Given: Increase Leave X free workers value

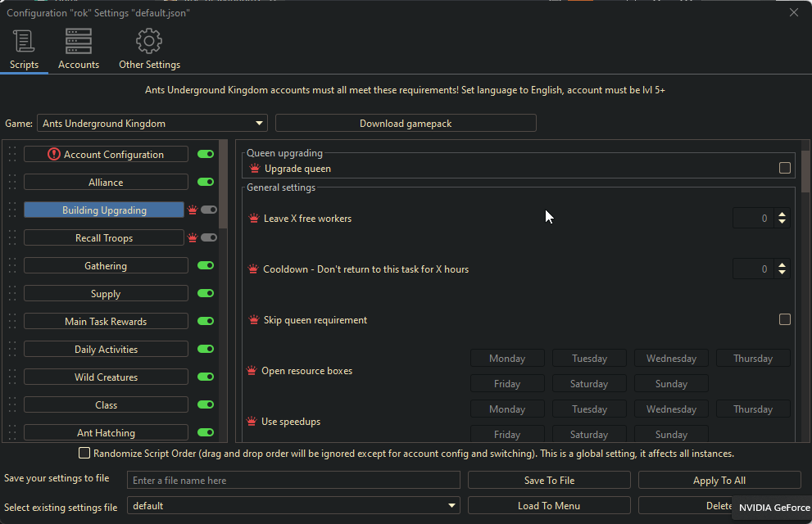Looking at the screenshot, I should tap(782, 215).
